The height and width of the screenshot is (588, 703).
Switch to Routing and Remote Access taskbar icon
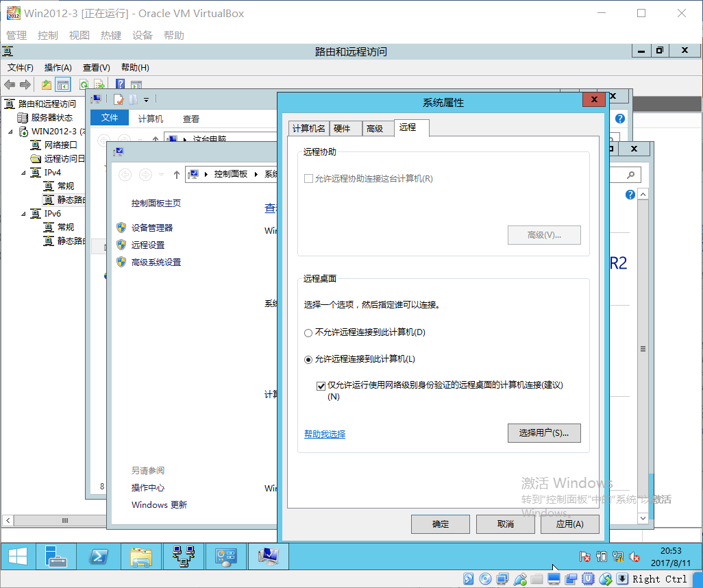click(x=184, y=556)
